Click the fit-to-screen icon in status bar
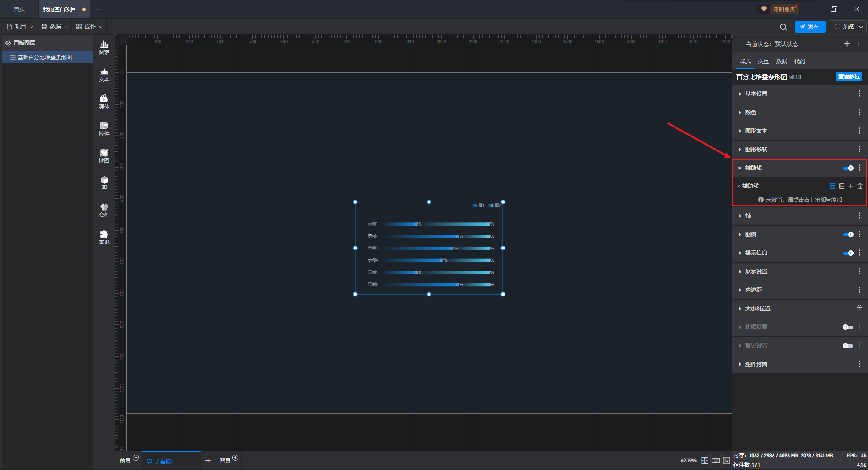 (705, 461)
